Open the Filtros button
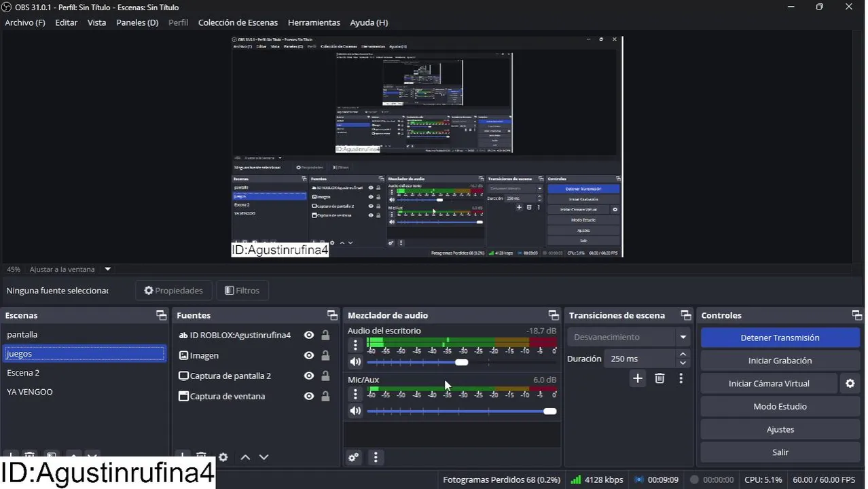The height and width of the screenshot is (489, 868). pos(242,291)
